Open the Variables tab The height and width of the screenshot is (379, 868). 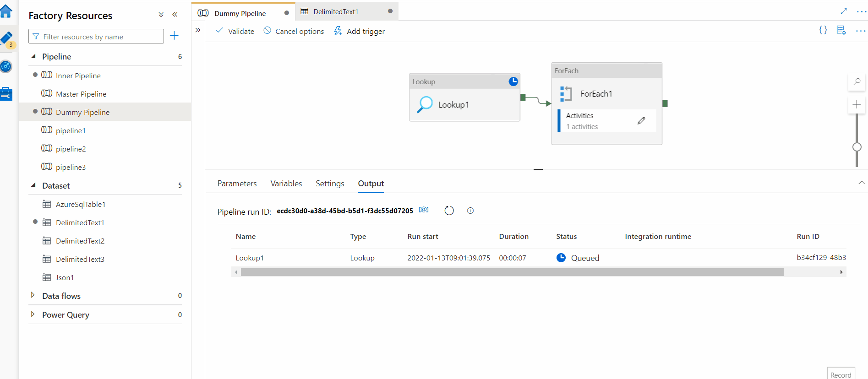tap(286, 184)
